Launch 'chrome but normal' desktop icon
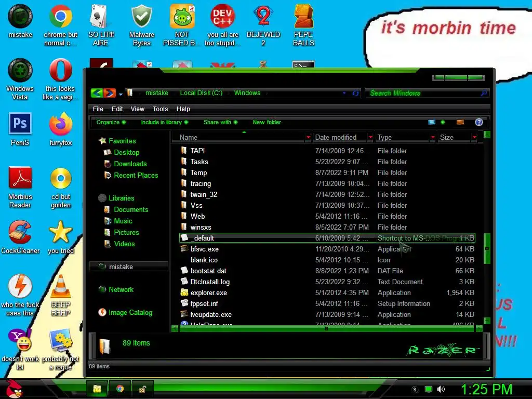The height and width of the screenshot is (399, 532). pyautogui.click(x=60, y=25)
